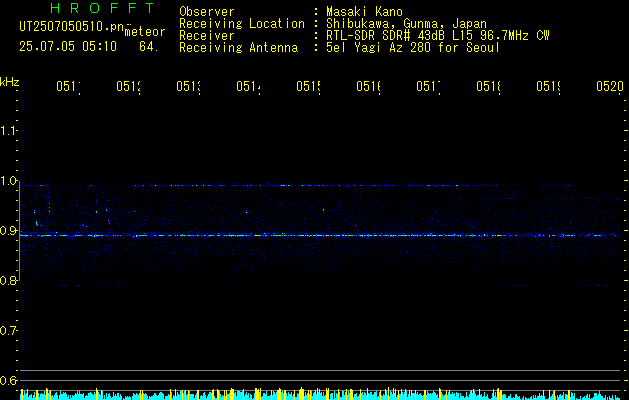Click the Receiving Location label

pos(242,24)
